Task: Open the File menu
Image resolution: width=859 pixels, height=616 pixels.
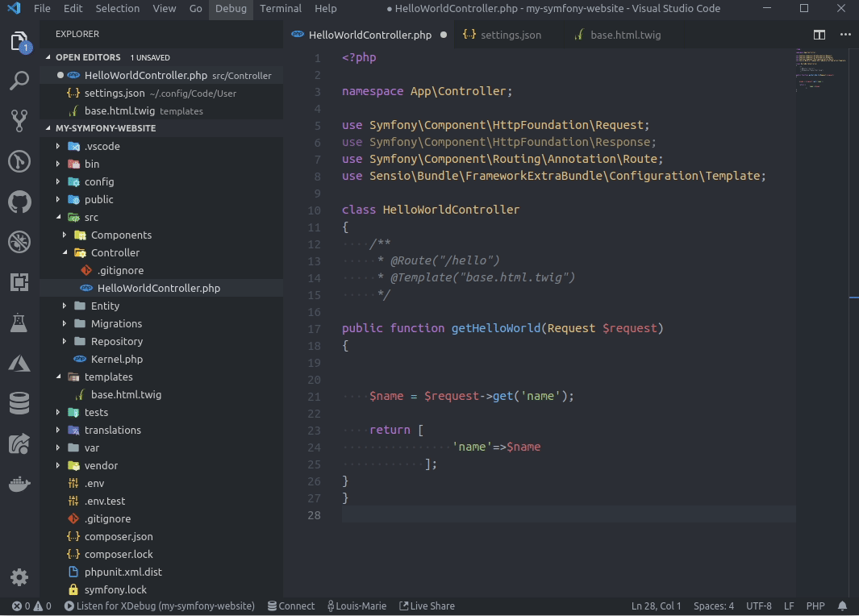Action: click(x=42, y=8)
